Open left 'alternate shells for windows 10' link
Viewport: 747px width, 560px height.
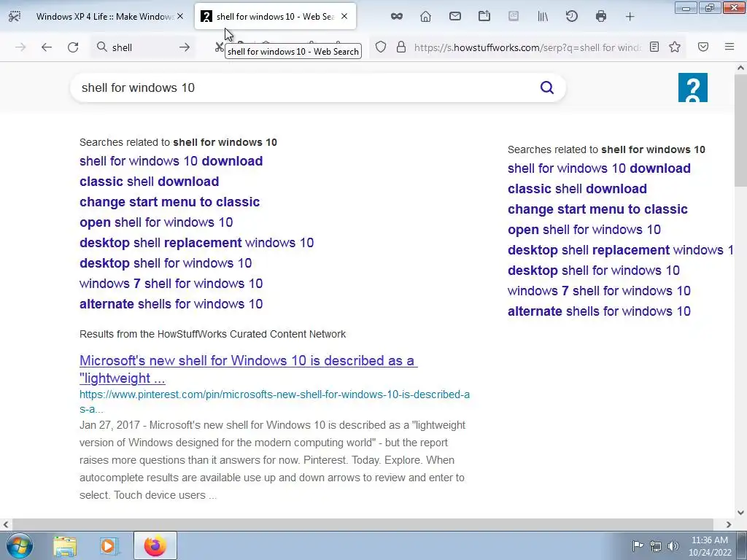(x=171, y=304)
